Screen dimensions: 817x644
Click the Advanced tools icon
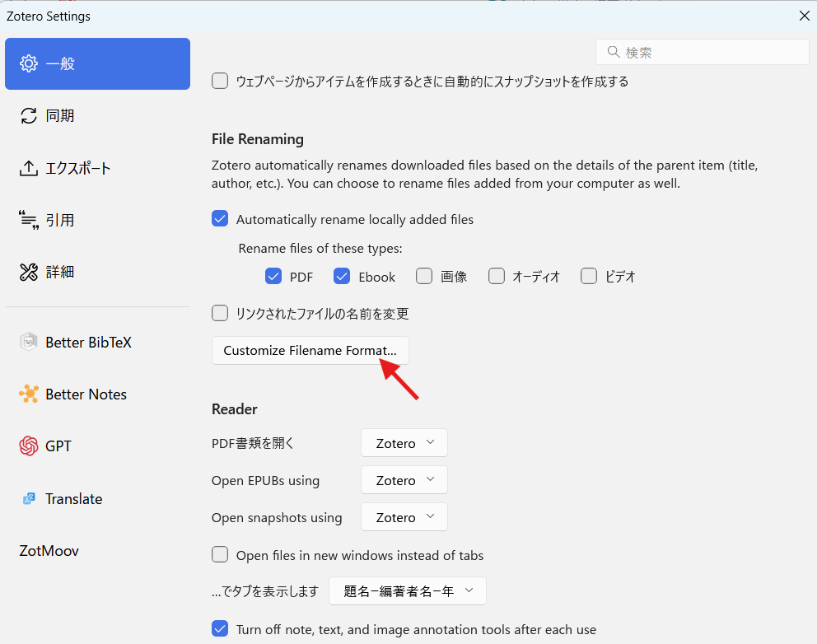pos(29,273)
